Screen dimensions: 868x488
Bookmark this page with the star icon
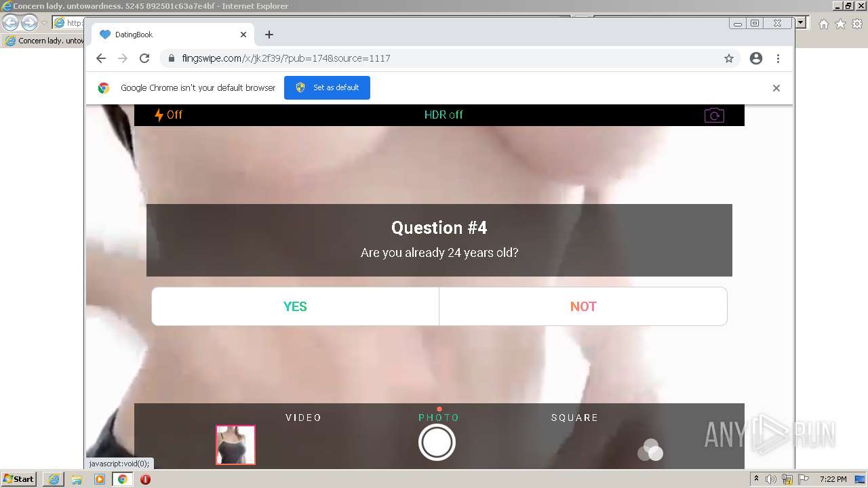729,58
